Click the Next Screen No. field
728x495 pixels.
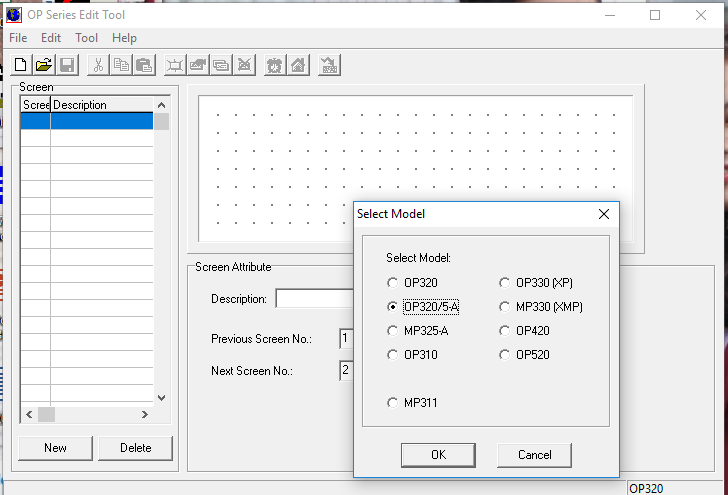347,371
